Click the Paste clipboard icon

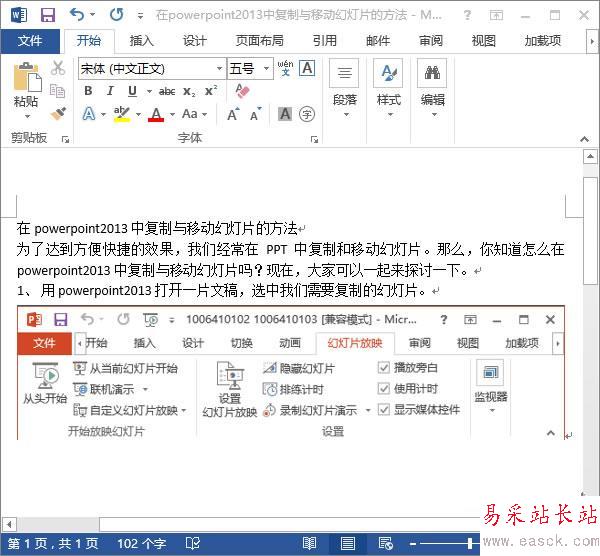(x=26, y=78)
